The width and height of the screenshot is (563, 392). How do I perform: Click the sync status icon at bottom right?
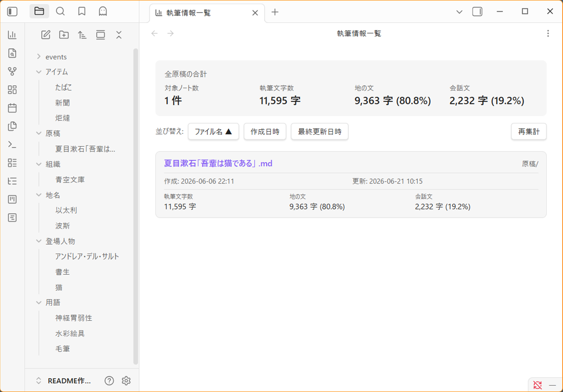coord(537,385)
